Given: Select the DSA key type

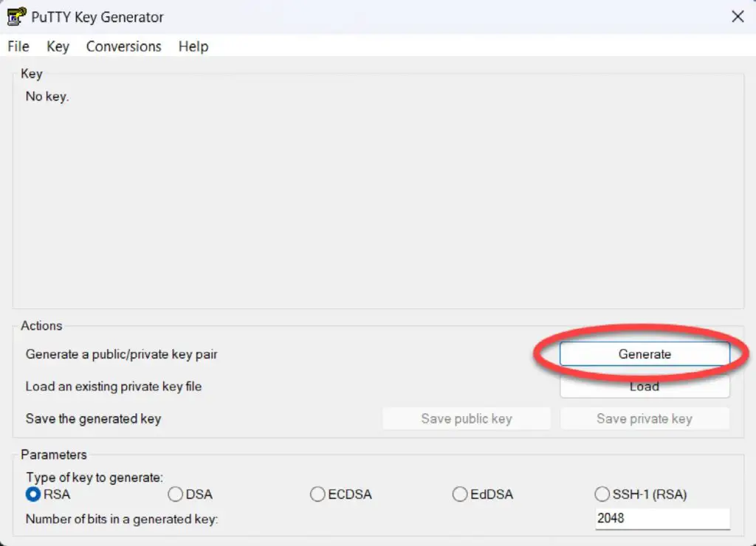Looking at the screenshot, I should pos(175,494).
